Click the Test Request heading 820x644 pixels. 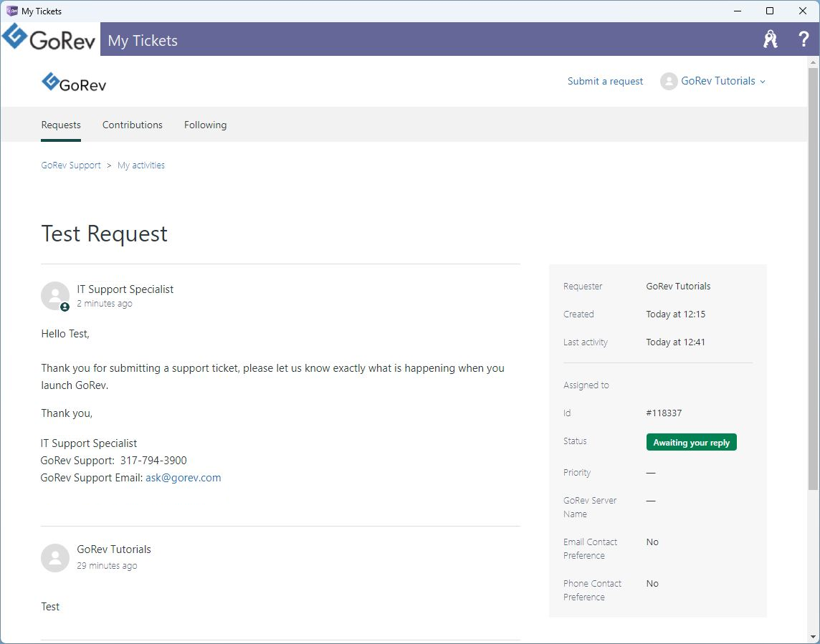pyautogui.click(x=104, y=234)
